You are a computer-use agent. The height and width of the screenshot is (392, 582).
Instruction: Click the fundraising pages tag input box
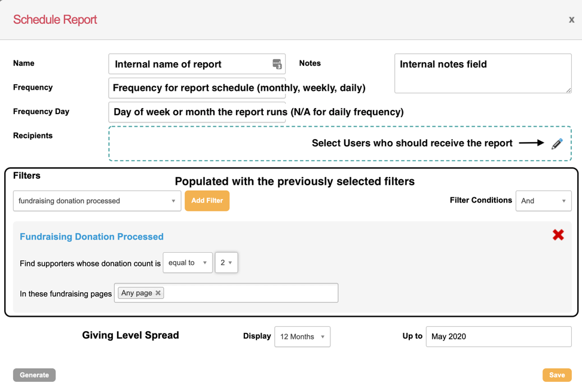251,293
